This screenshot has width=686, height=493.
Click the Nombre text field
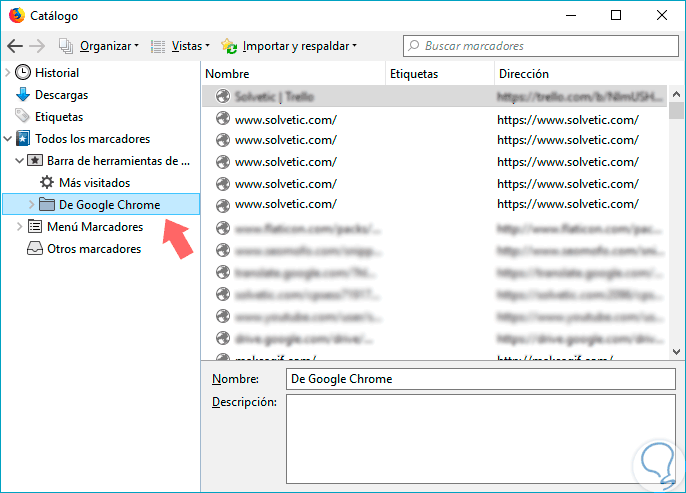481,379
